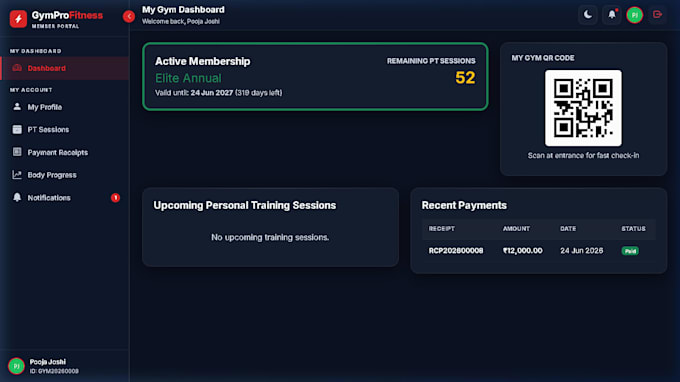
Task: Click the RECEIPT column header
Action: 441,229
